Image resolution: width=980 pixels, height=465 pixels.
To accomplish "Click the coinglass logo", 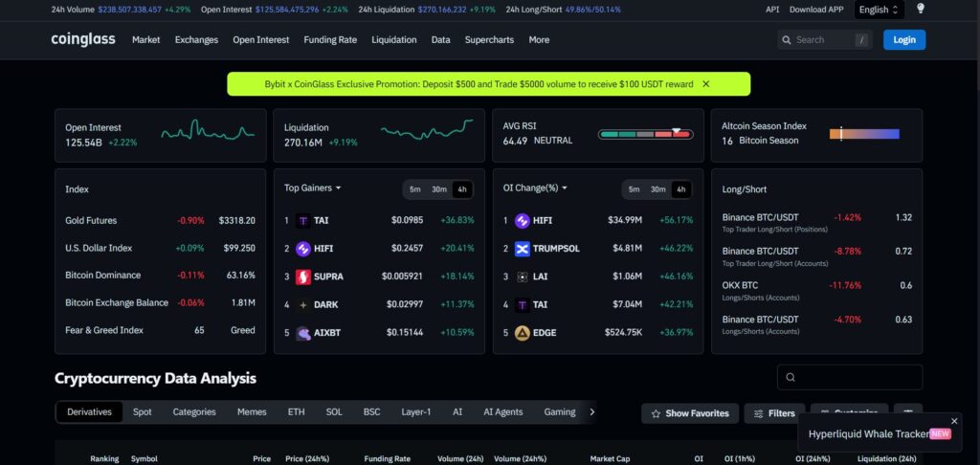I will click(83, 39).
